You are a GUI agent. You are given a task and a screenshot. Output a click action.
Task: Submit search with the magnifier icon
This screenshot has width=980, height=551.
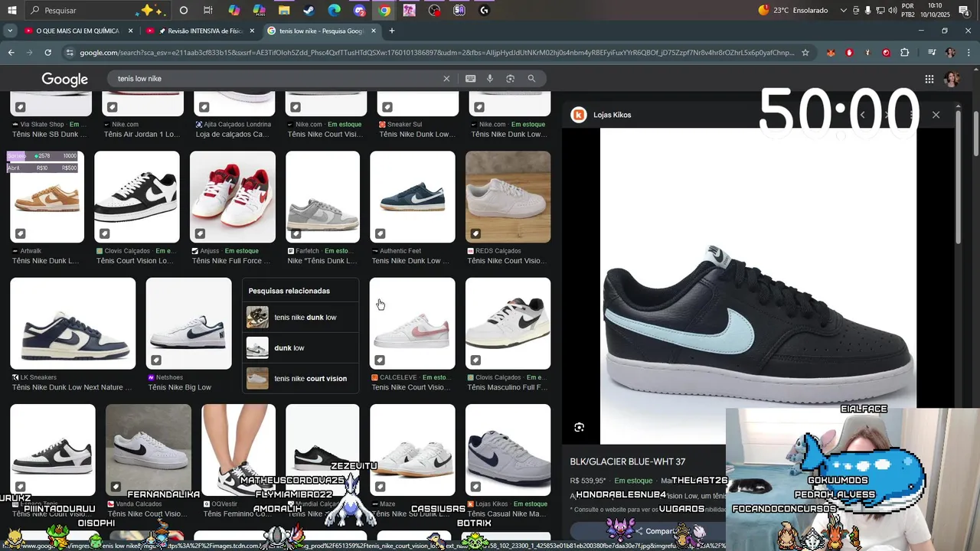tap(531, 79)
